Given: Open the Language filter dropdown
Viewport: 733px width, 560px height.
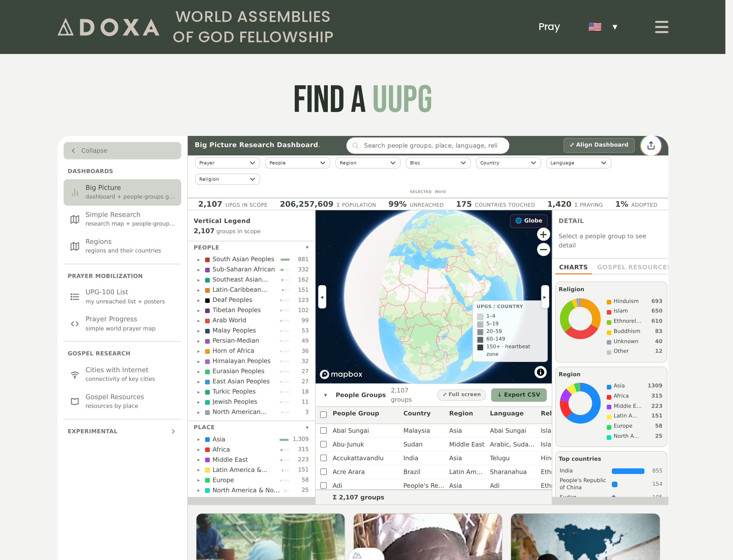Looking at the screenshot, I should (x=578, y=163).
